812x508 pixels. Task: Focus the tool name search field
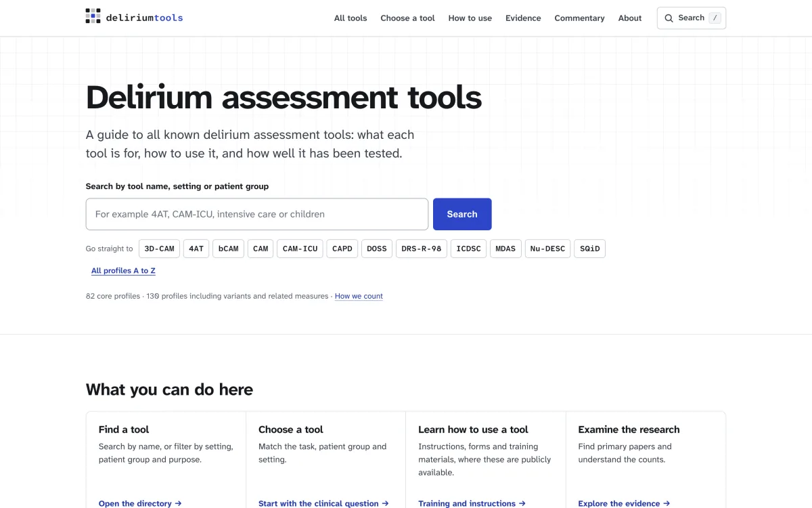pos(257,214)
